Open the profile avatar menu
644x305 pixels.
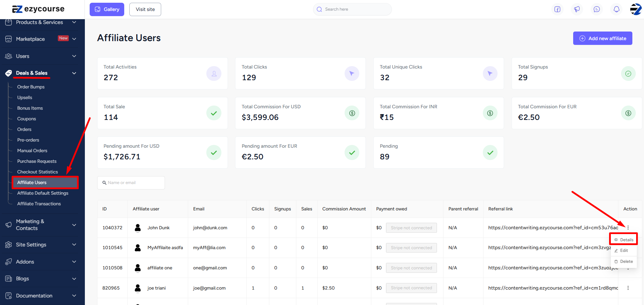click(636, 9)
